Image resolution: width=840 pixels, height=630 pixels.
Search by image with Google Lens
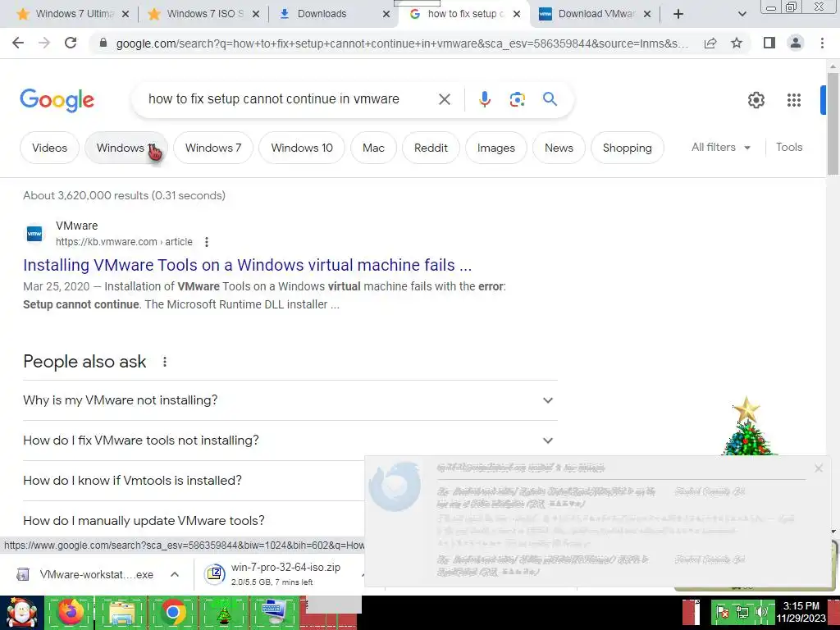(x=517, y=99)
